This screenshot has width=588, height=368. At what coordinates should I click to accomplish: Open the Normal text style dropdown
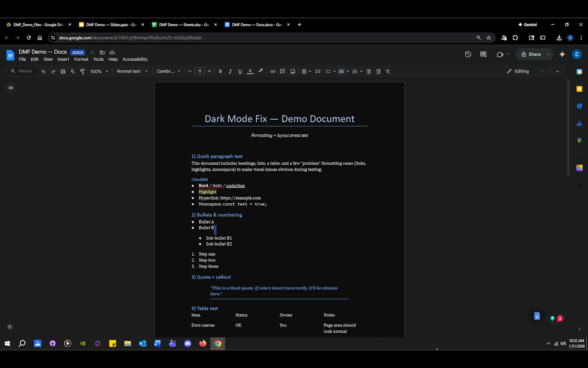(x=132, y=71)
